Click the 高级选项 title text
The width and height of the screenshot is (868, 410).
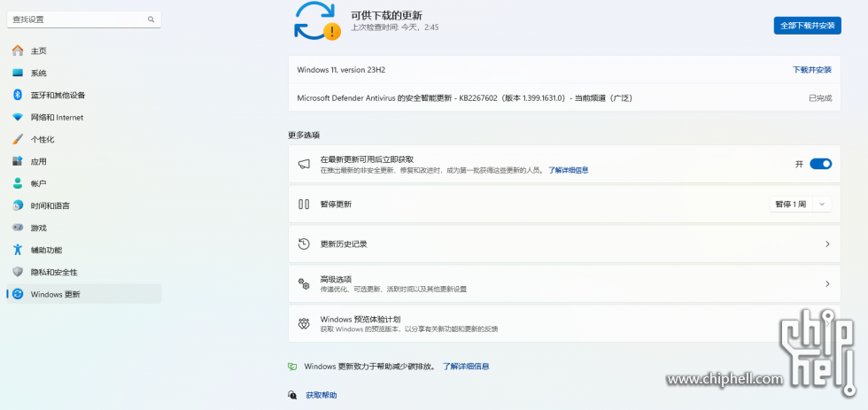pos(336,279)
